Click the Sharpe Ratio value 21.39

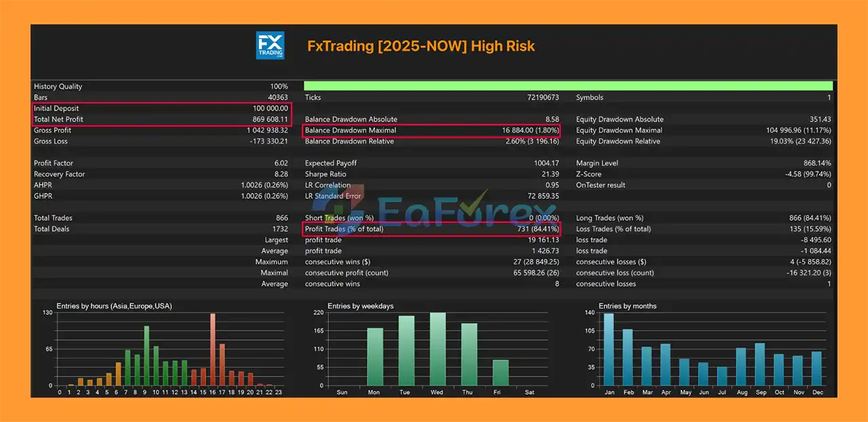[x=547, y=174]
